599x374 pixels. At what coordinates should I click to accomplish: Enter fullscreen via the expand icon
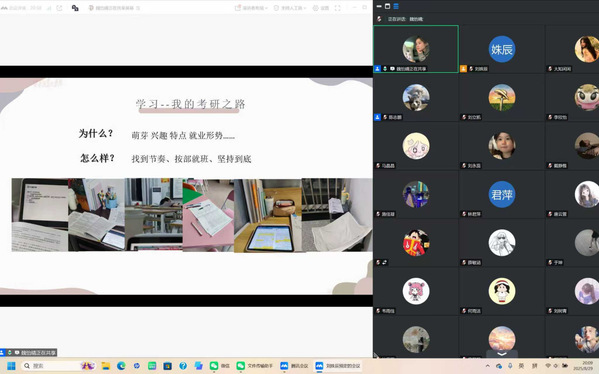coord(337,8)
